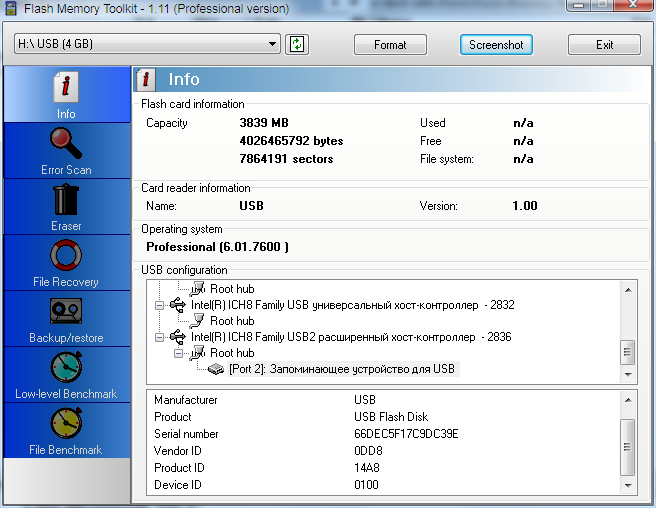Image resolution: width=656 pixels, height=508 pixels.
Task: Click the Version 1.00 value
Action: (525, 206)
